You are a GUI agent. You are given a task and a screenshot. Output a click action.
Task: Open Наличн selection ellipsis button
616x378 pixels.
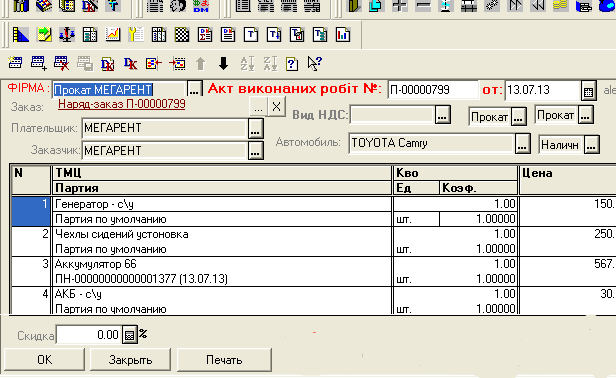(x=591, y=145)
